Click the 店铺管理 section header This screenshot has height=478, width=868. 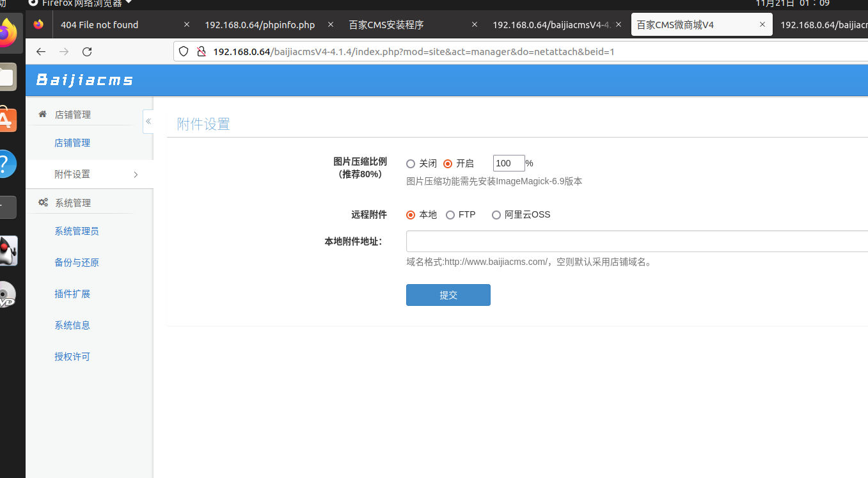[73, 115]
